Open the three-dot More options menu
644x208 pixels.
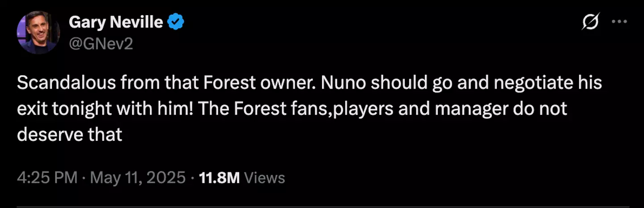[x=619, y=22]
